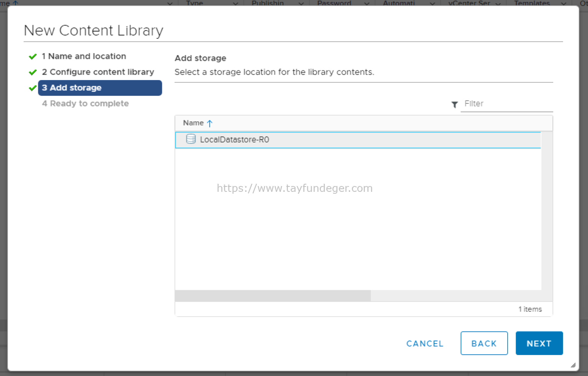Go to step 1 Name and location
Image resolution: width=588 pixels, height=376 pixels.
pos(84,56)
